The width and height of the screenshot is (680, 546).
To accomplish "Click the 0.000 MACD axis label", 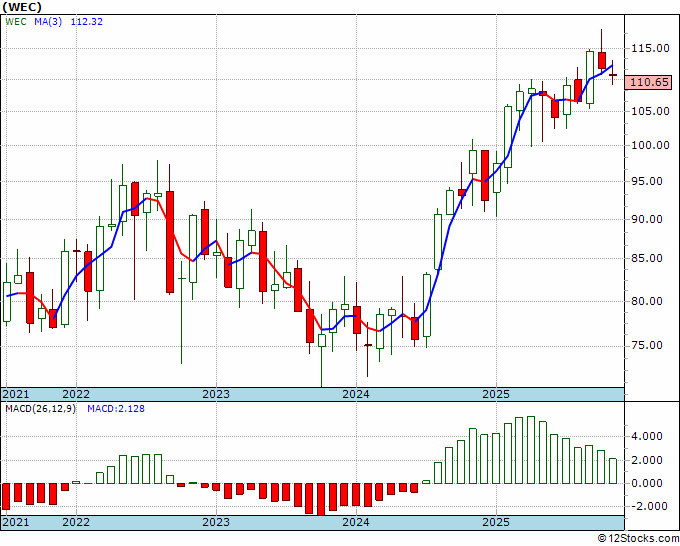I will pos(647,483).
